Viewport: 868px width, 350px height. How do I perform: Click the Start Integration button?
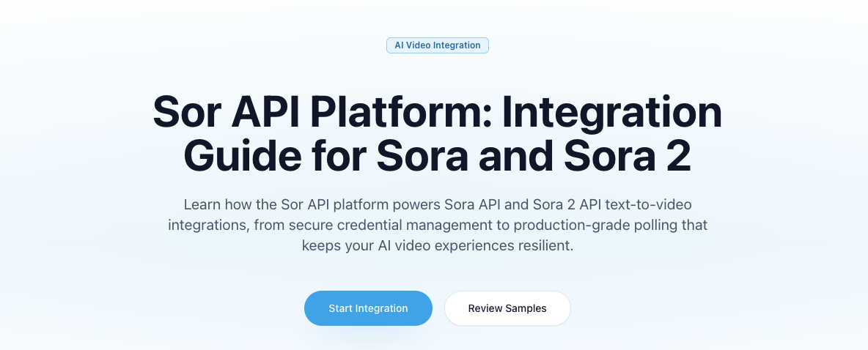[368, 308]
